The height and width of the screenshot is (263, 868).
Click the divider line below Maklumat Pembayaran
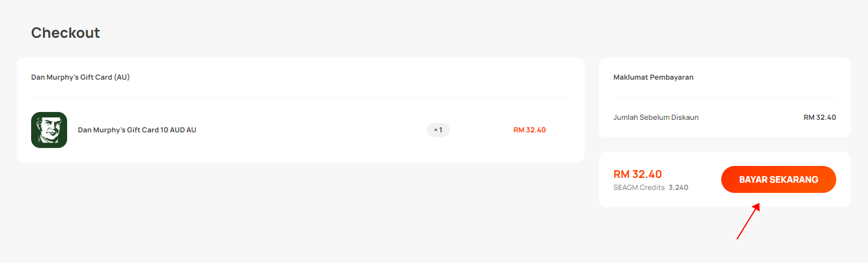click(725, 97)
